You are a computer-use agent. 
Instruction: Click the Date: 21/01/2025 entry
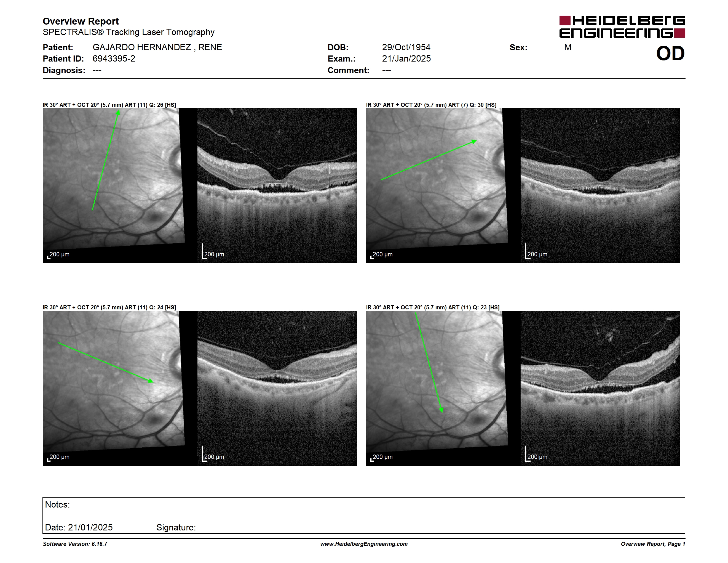click(x=79, y=527)
